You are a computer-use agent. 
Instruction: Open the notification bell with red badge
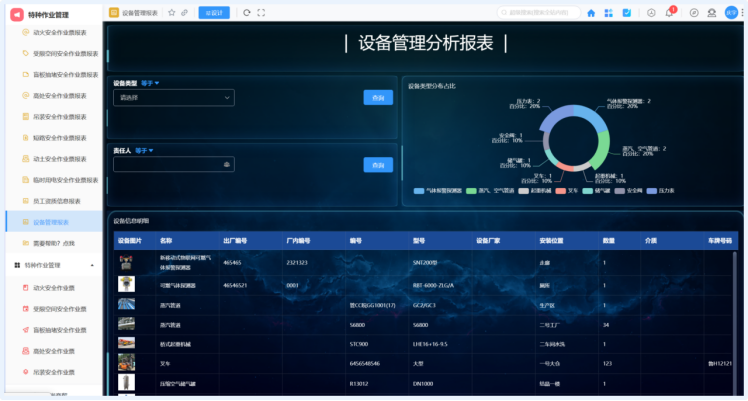click(672, 13)
